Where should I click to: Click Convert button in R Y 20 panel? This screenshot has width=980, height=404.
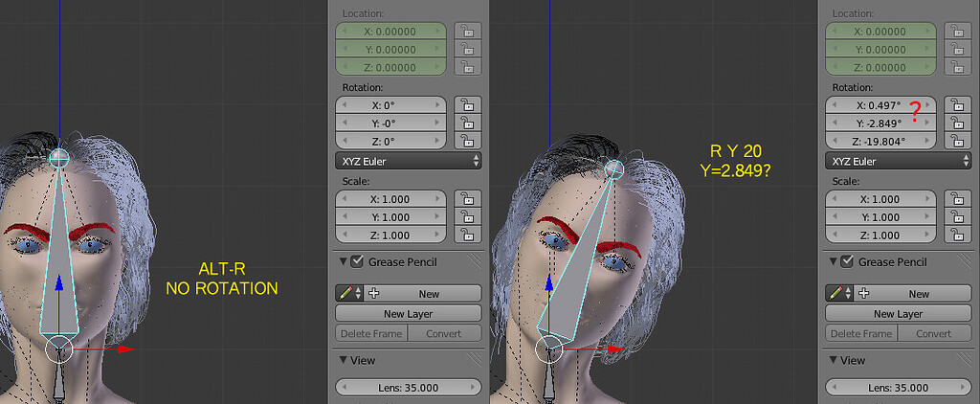[934, 333]
